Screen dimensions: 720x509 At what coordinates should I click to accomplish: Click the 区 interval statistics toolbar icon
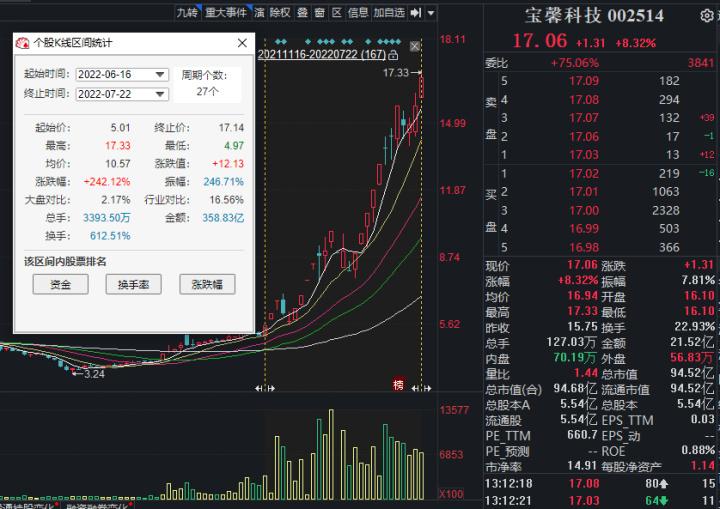coord(337,12)
